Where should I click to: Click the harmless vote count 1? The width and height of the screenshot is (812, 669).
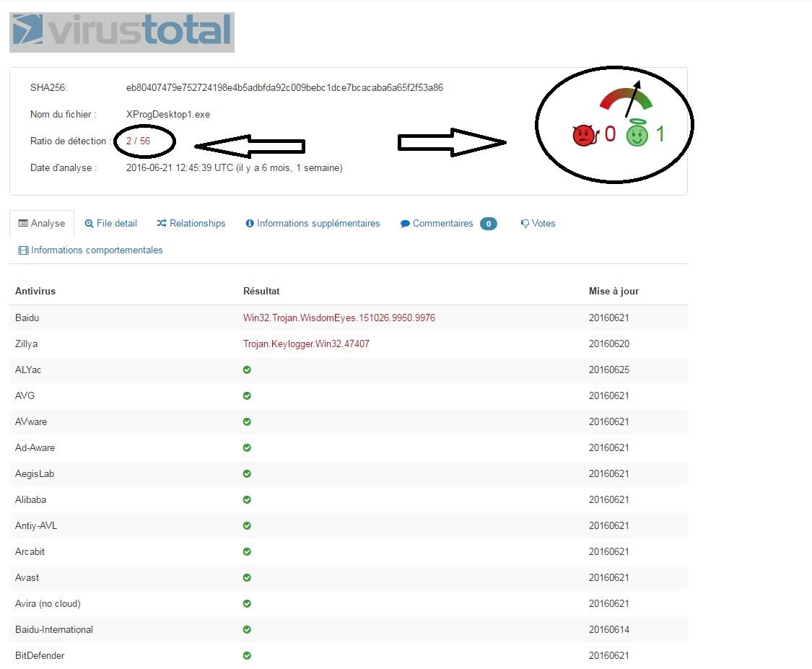click(x=660, y=134)
